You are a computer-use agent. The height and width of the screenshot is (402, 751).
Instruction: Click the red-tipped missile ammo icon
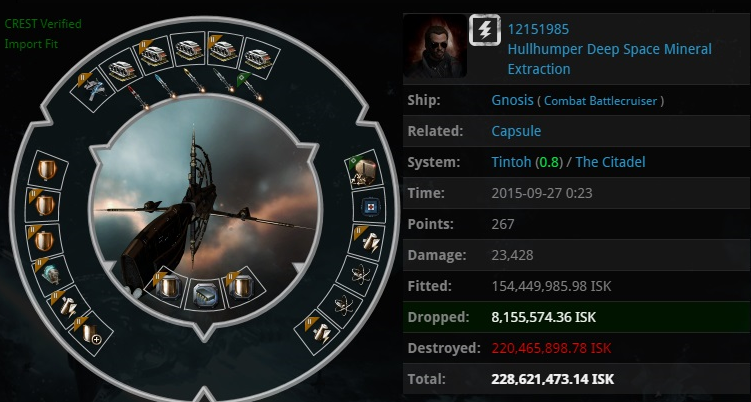tap(137, 97)
